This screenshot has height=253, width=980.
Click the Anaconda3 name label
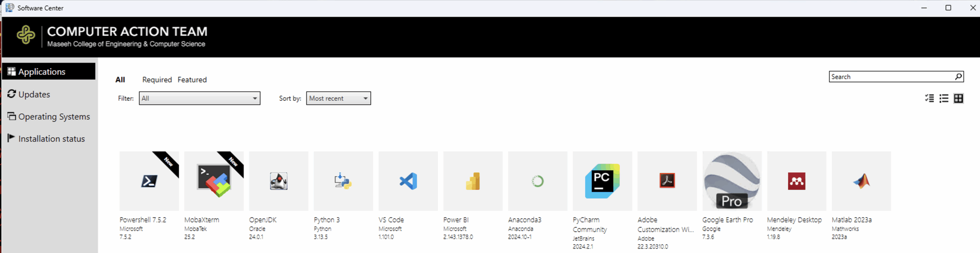click(x=524, y=220)
